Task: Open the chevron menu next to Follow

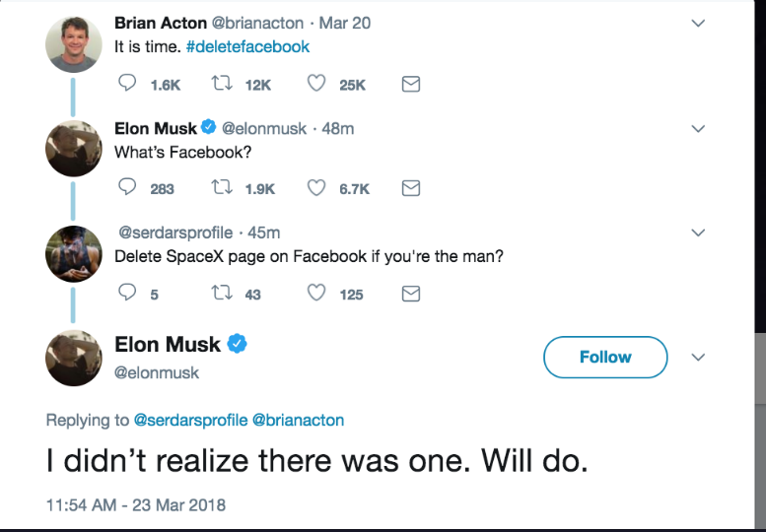Action: click(698, 357)
